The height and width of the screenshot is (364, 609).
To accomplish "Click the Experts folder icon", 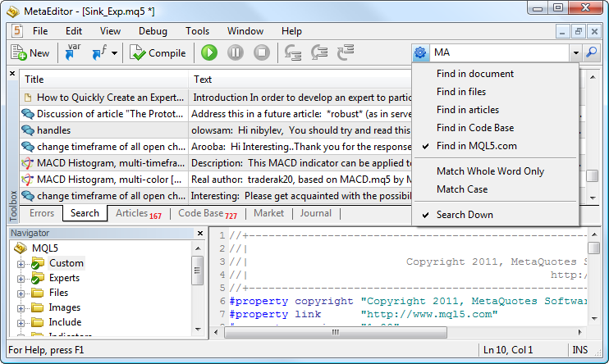I will [37, 278].
